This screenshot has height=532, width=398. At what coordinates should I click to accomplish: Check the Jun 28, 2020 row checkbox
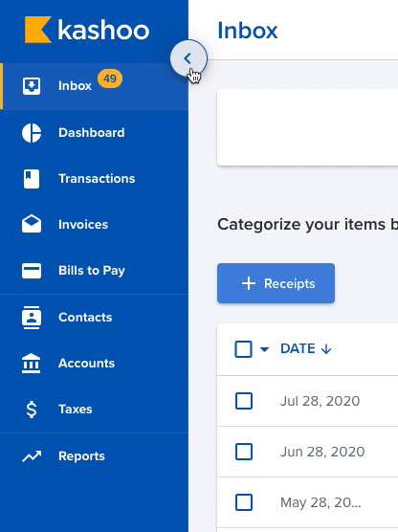click(244, 452)
